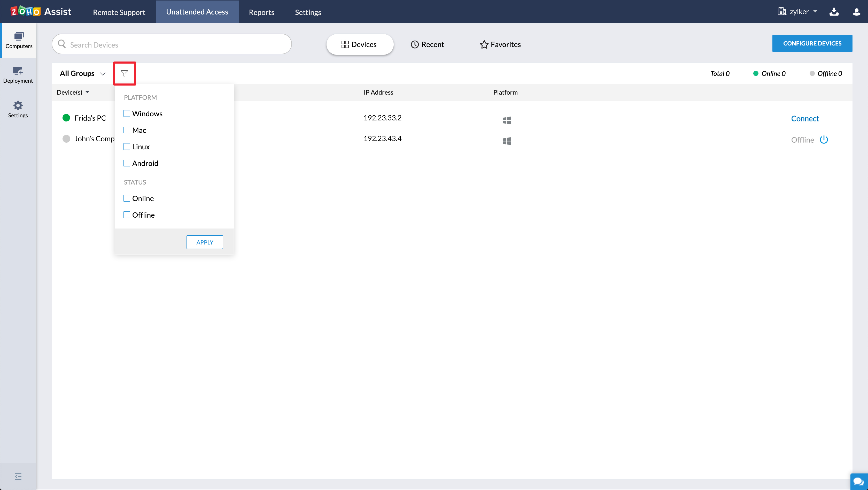Open the Deployment sidebar section
Screen dimensions: 868x490
pos(18,75)
